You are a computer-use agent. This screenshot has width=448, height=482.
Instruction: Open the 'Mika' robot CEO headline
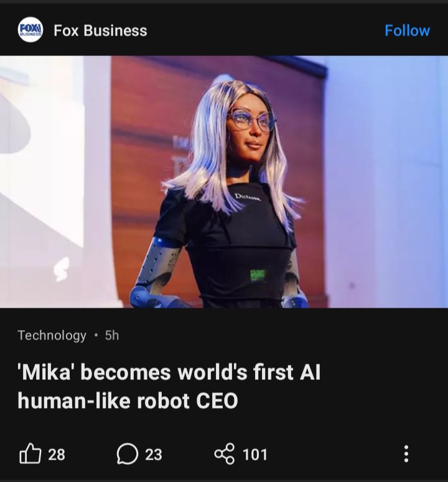click(x=169, y=386)
